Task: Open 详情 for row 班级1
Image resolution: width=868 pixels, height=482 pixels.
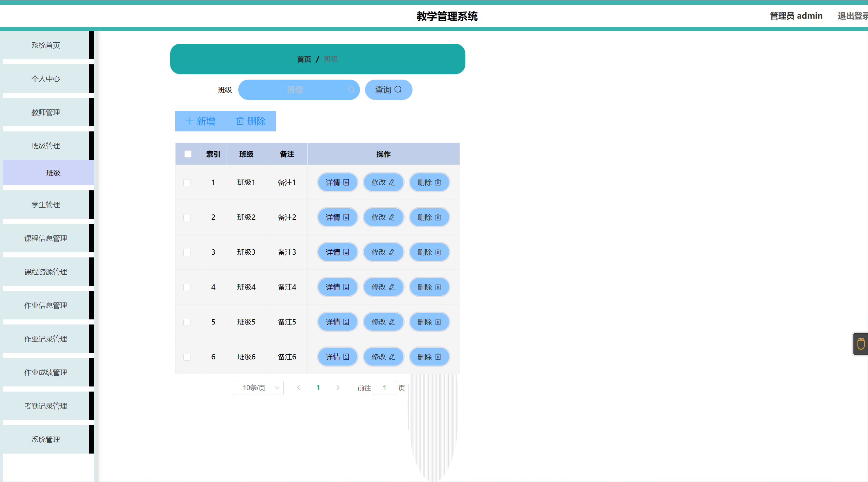Action: point(337,183)
